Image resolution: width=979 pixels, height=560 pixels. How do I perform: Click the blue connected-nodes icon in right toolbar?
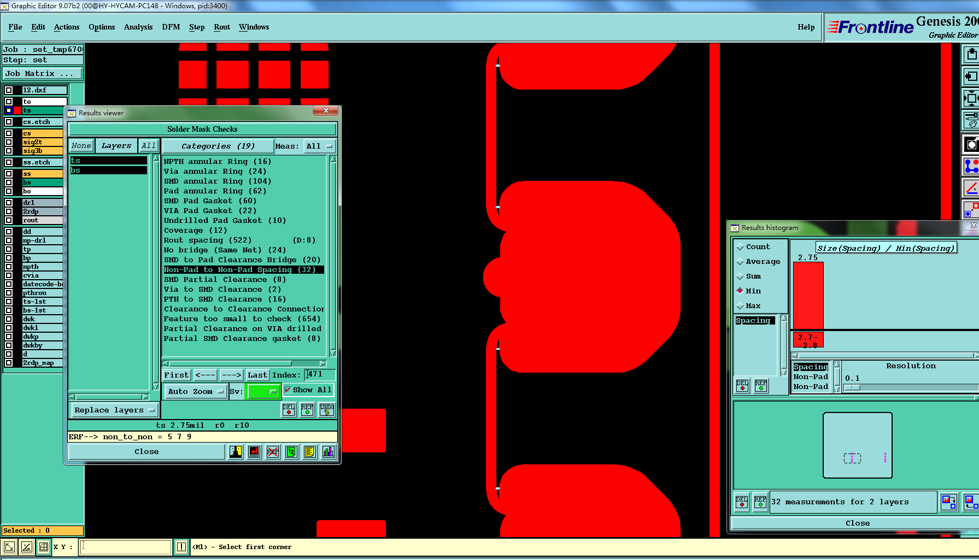point(971,166)
